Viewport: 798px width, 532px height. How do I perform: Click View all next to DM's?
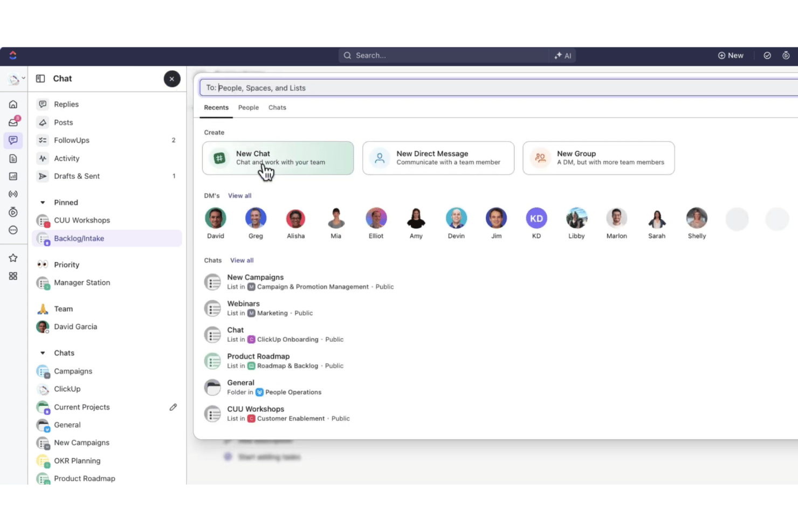pyautogui.click(x=239, y=196)
